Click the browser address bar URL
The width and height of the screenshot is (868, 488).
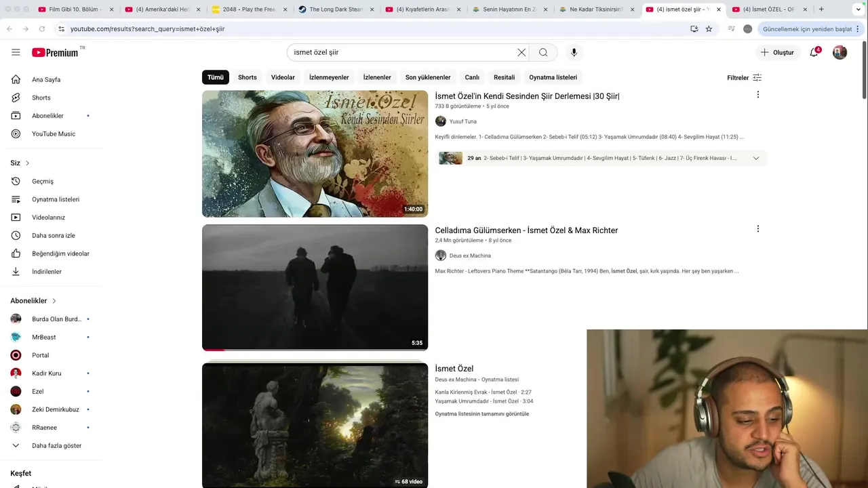[x=148, y=29]
